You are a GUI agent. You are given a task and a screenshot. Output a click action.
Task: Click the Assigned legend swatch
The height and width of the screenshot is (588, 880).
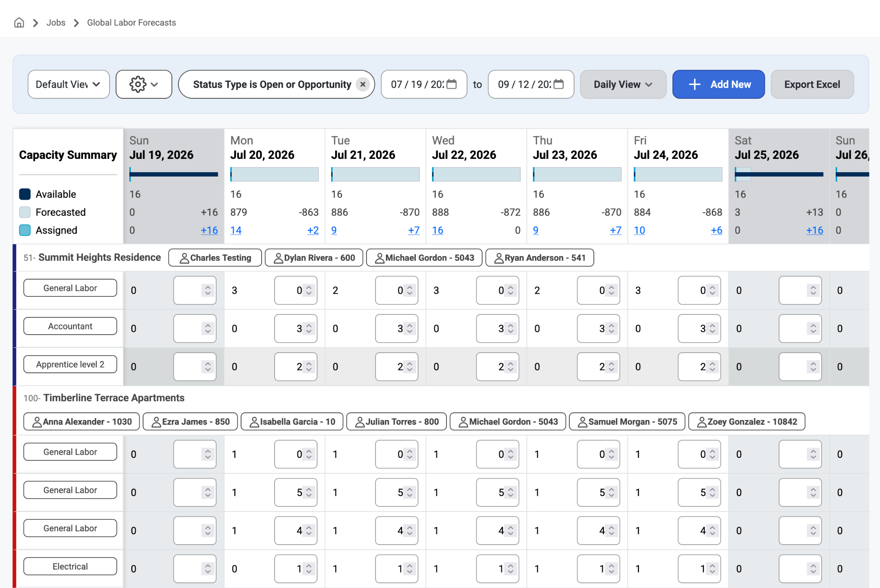[25, 230]
